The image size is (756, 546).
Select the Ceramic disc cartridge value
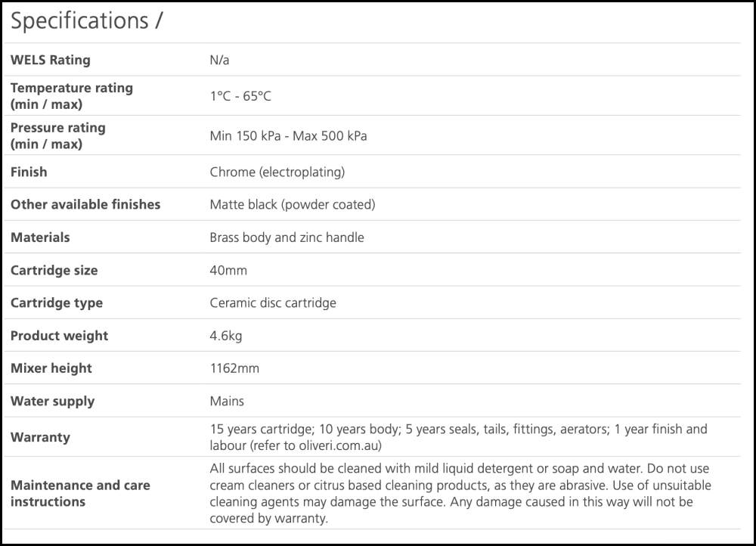tap(272, 302)
